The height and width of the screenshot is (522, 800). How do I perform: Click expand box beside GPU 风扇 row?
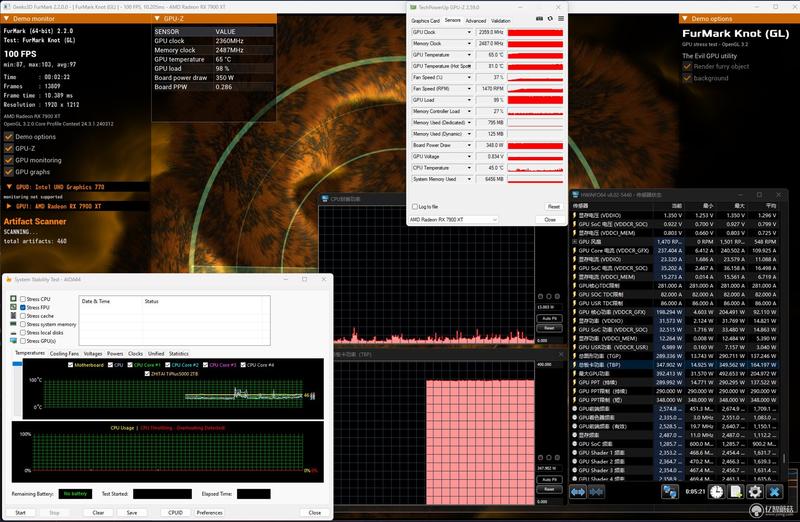(574, 242)
